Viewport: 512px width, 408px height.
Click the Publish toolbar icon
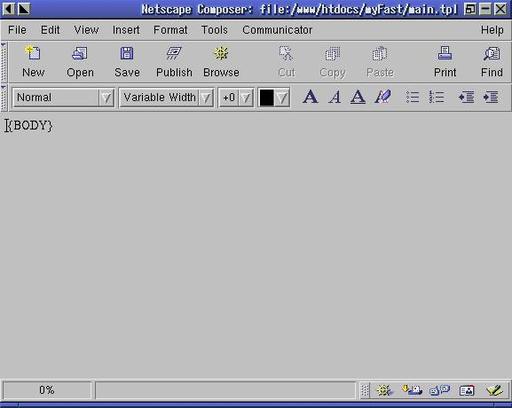point(174,53)
